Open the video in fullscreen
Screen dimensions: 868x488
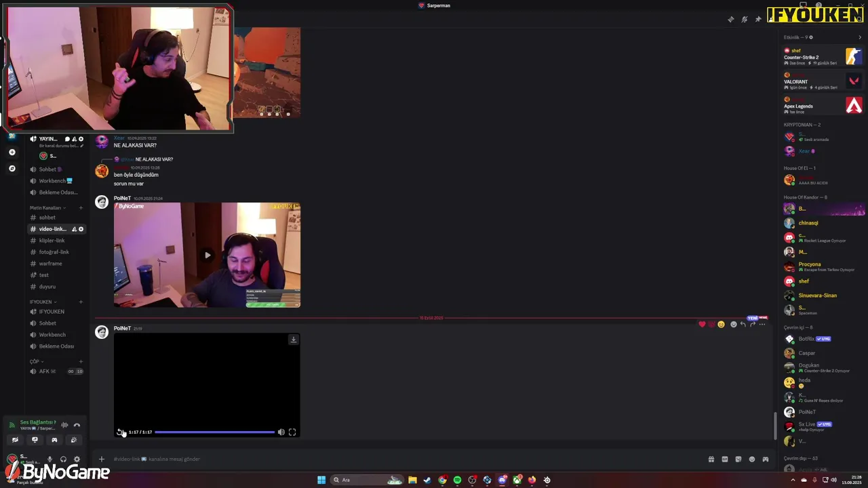292,432
